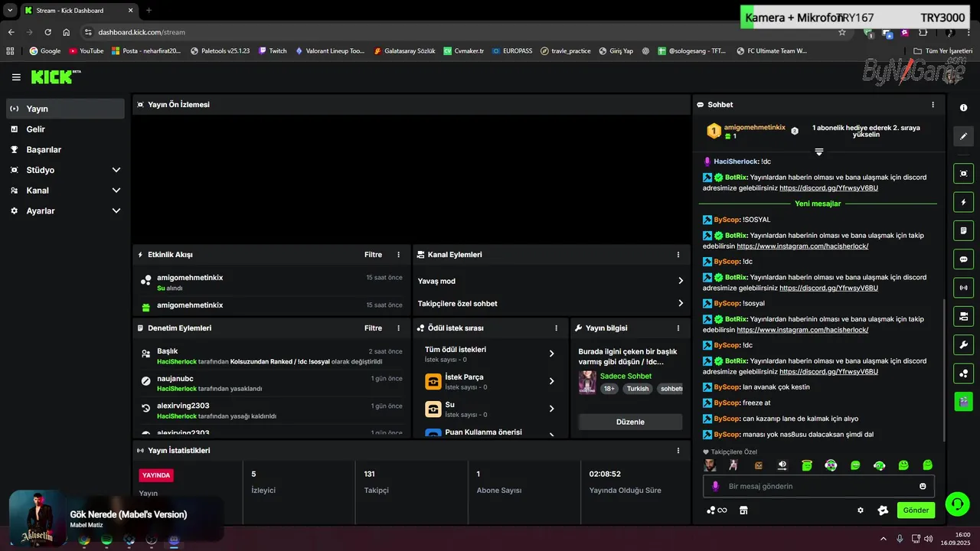Click the broadcast signal widget in the right sidebar
Screen dimensions: 980x551
tap(963, 288)
